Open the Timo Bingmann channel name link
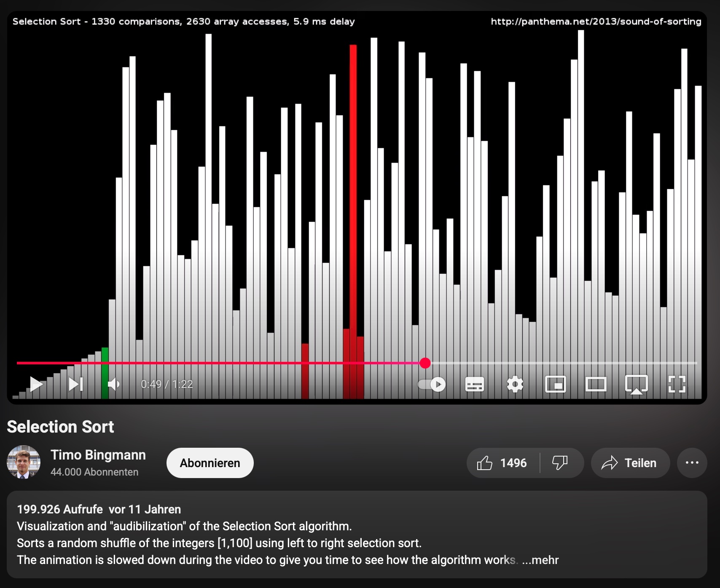The image size is (720, 588). click(98, 455)
